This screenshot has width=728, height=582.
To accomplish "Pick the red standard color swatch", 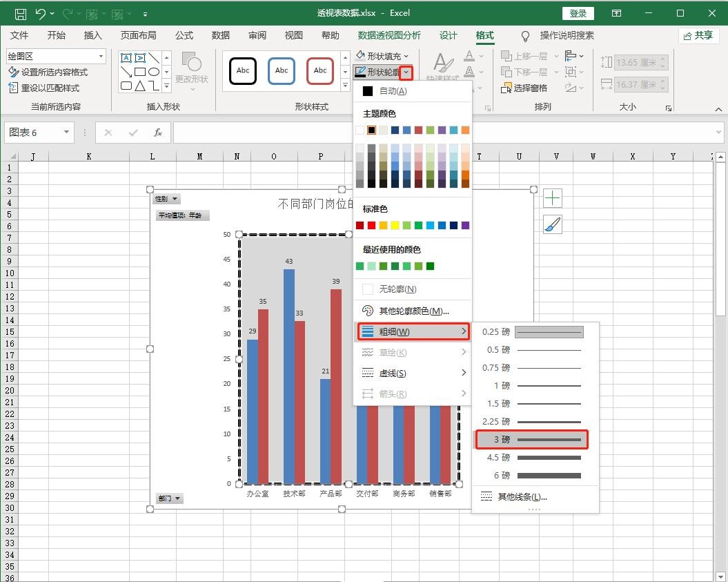I will [371, 225].
